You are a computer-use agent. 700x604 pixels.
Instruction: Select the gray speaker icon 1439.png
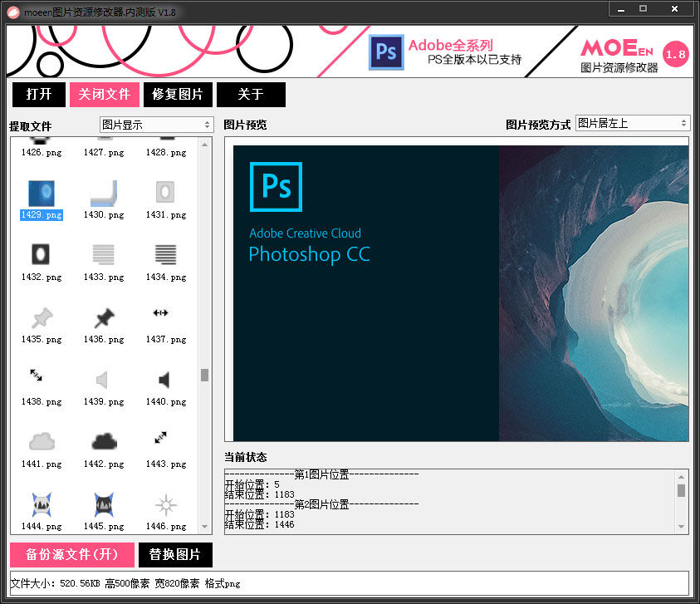coord(103,380)
